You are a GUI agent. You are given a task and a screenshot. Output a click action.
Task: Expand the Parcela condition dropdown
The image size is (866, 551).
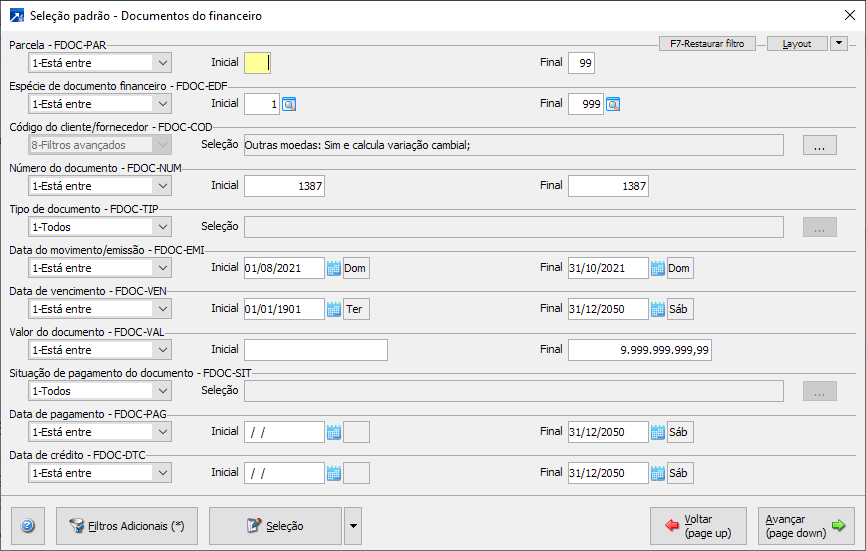click(x=163, y=63)
